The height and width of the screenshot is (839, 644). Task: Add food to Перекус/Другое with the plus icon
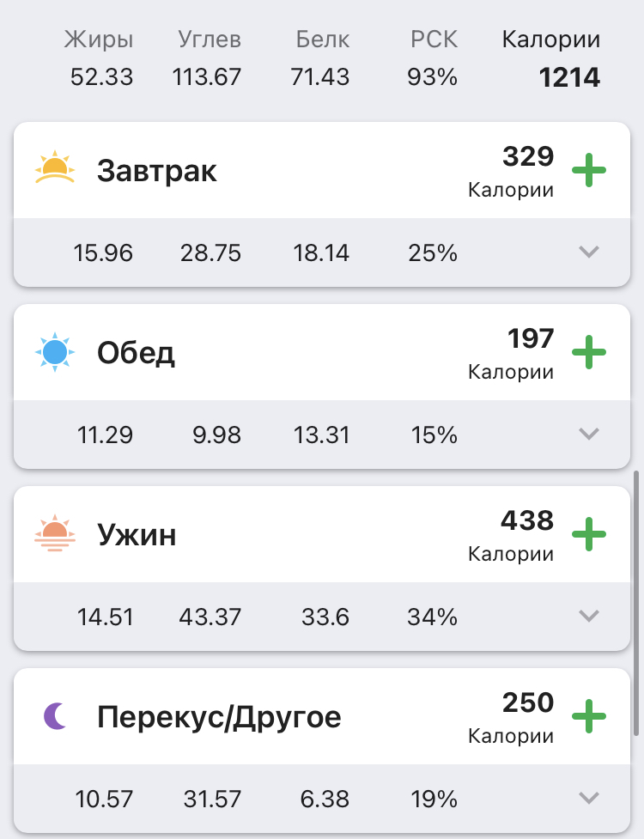(x=589, y=716)
